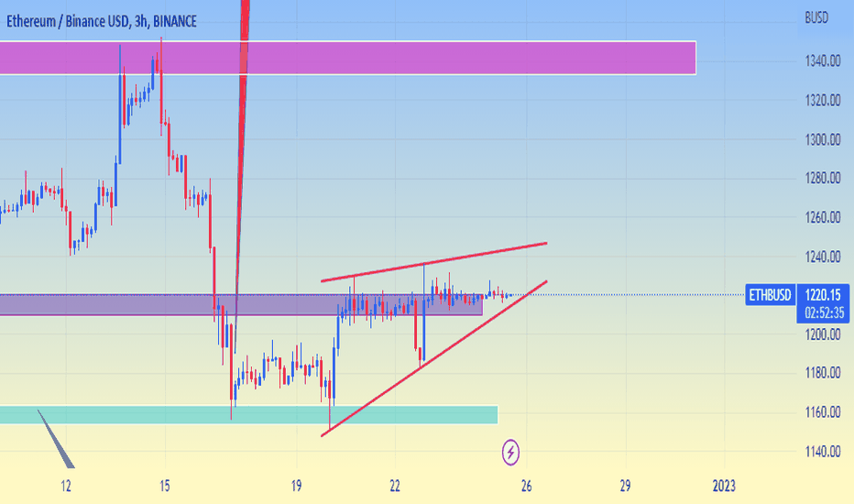Click the purple lightning bolt event icon
This screenshot has width=854, height=504.
[510, 453]
